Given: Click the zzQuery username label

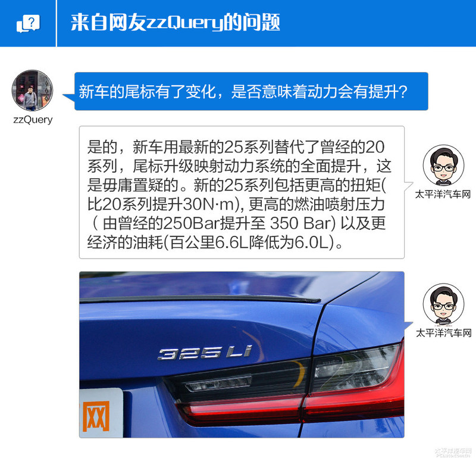Looking at the screenshot, I should coord(33,120).
